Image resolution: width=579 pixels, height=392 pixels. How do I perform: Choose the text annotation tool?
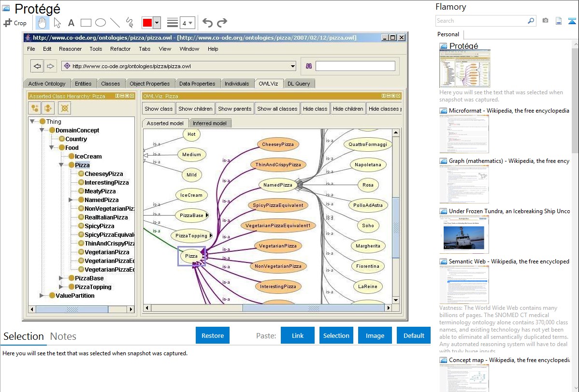coord(71,23)
